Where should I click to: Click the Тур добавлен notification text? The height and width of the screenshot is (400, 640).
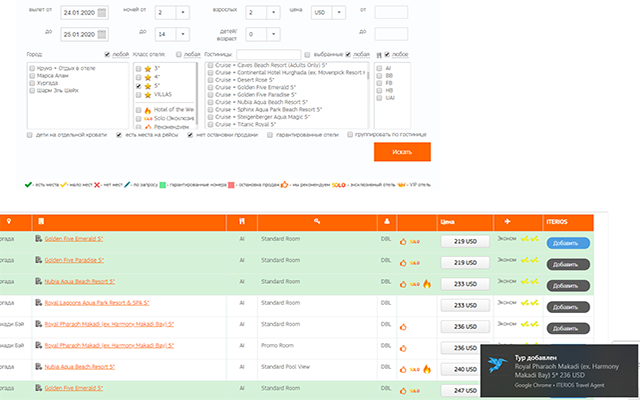(535, 358)
